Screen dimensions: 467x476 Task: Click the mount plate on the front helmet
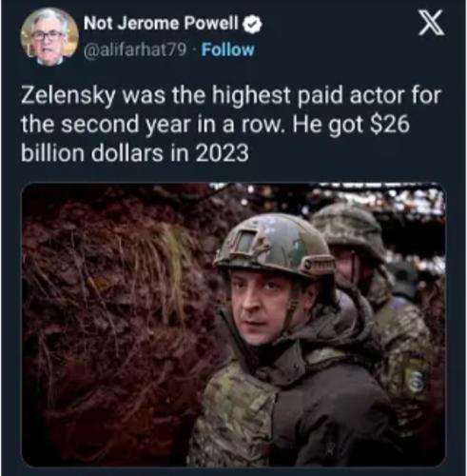click(246, 241)
